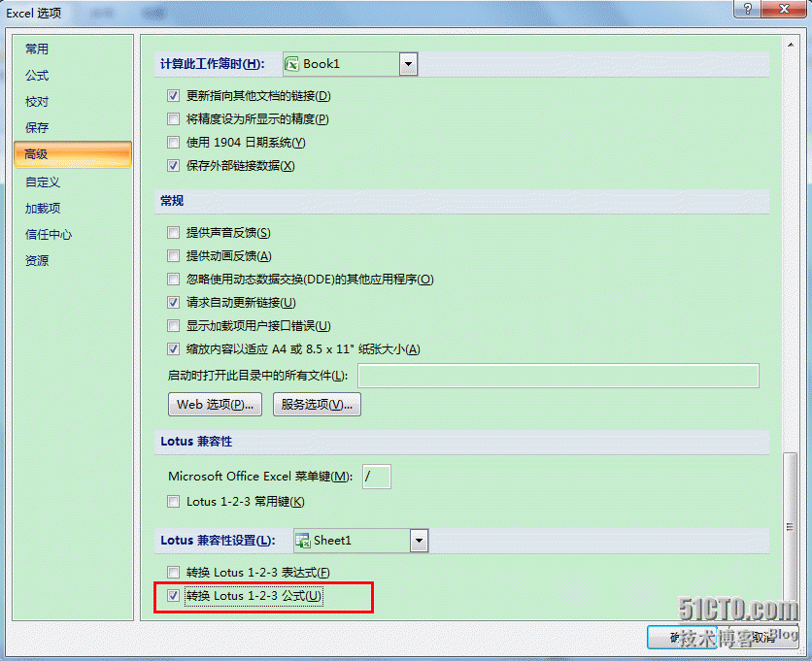Open the Book1 workbook dropdown

408,61
